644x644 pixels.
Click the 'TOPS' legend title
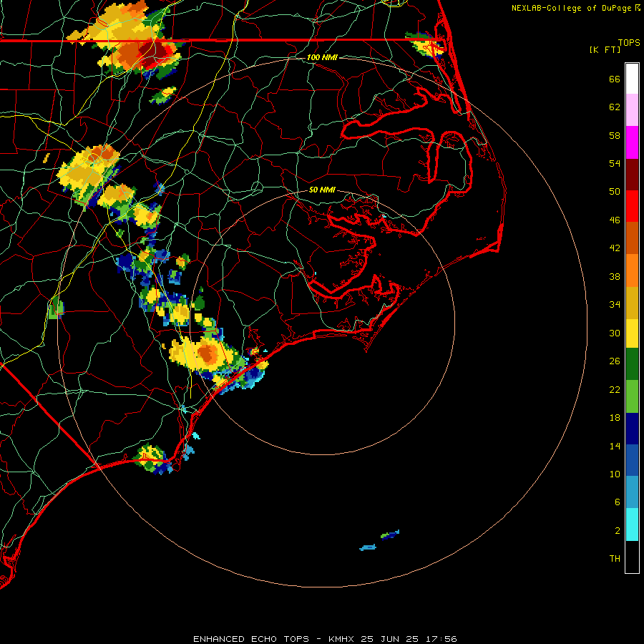[x=629, y=43]
